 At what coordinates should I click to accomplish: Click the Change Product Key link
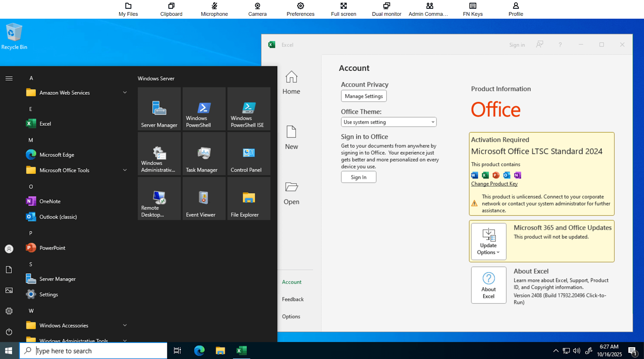point(494,184)
